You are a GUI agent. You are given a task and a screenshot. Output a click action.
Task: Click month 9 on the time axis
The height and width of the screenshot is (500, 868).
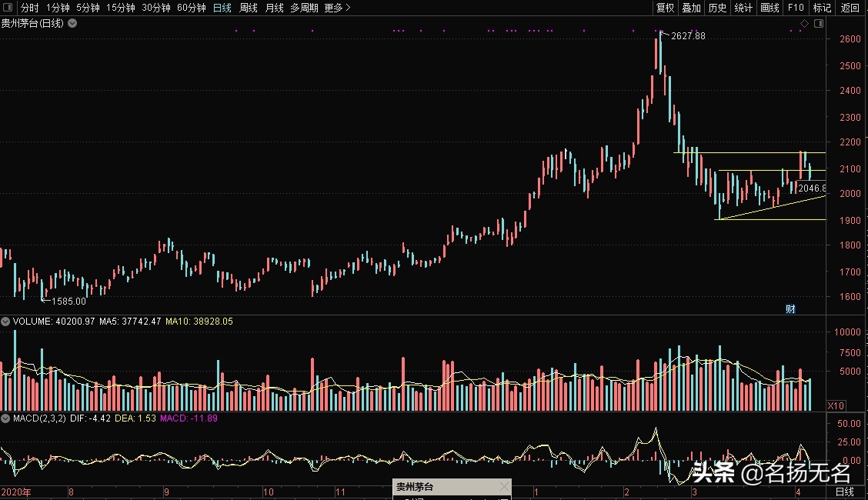pyautogui.click(x=166, y=492)
